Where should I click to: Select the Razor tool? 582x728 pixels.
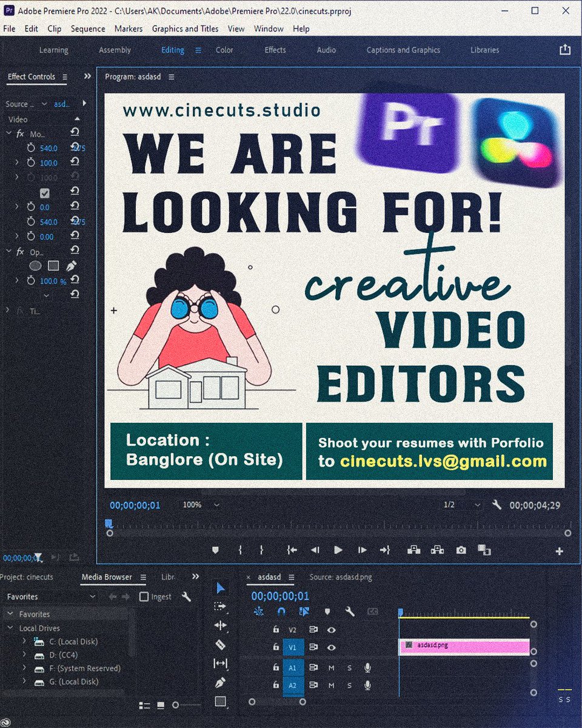(x=220, y=645)
